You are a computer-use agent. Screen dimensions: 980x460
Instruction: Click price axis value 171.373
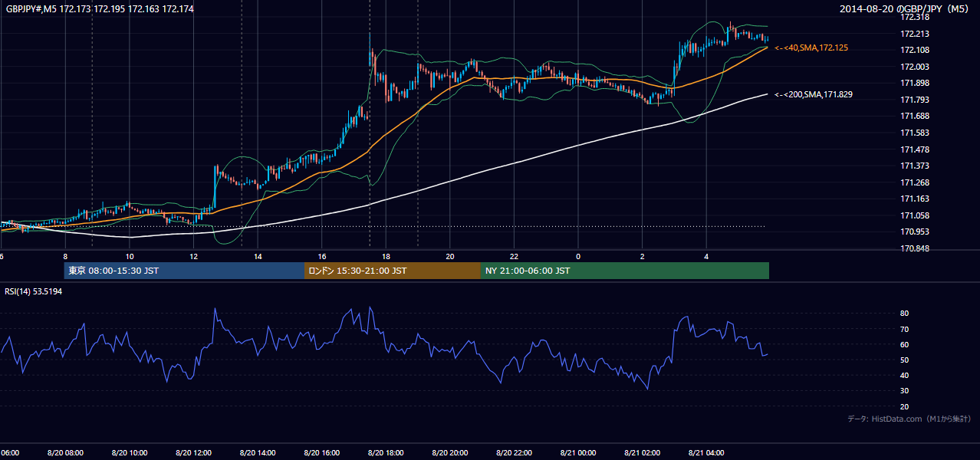click(x=914, y=166)
